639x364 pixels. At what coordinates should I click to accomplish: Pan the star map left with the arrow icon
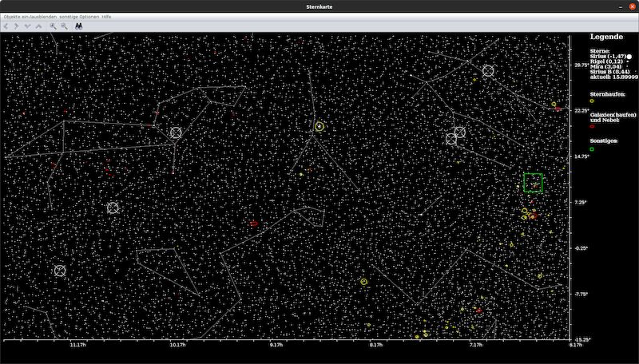(x=6, y=26)
